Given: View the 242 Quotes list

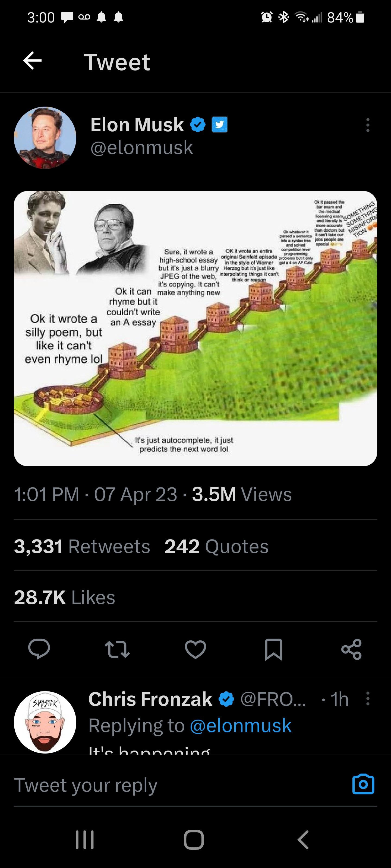Looking at the screenshot, I should (217, 546).
